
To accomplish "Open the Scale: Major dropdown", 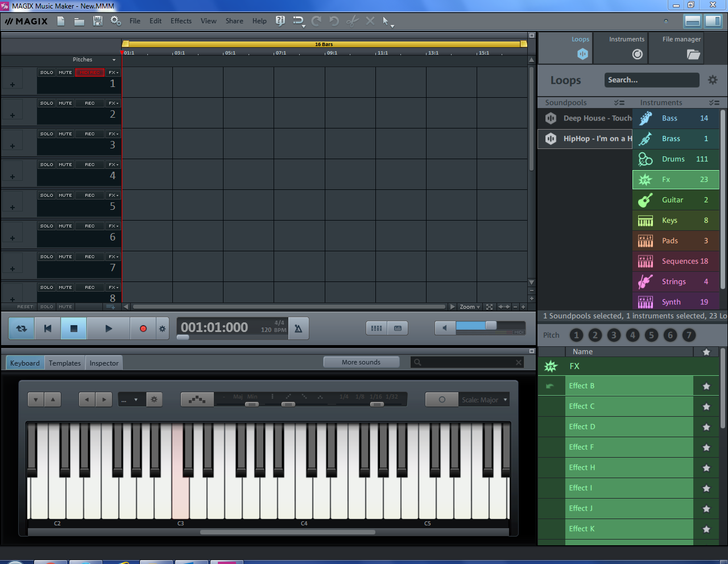I will point(484,400).
